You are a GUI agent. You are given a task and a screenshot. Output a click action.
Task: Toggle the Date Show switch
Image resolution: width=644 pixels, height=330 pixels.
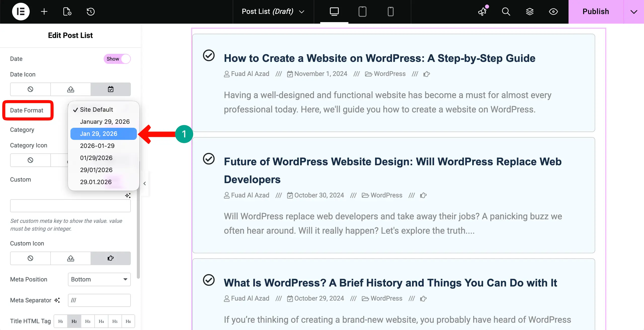[x=117, y=59]
